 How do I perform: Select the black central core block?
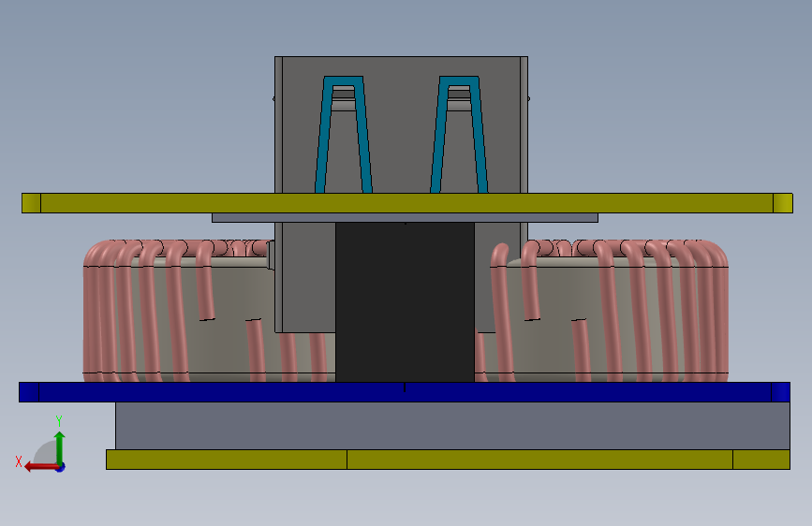(405, 302)
